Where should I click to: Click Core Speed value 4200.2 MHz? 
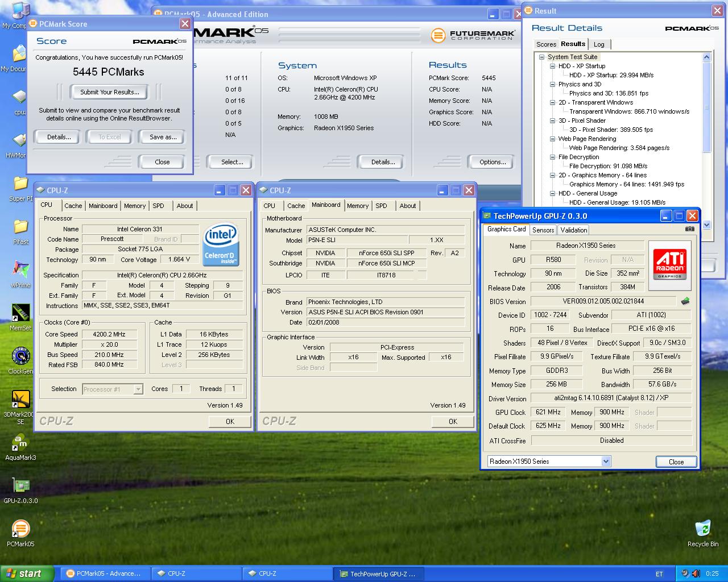point(109,334)
